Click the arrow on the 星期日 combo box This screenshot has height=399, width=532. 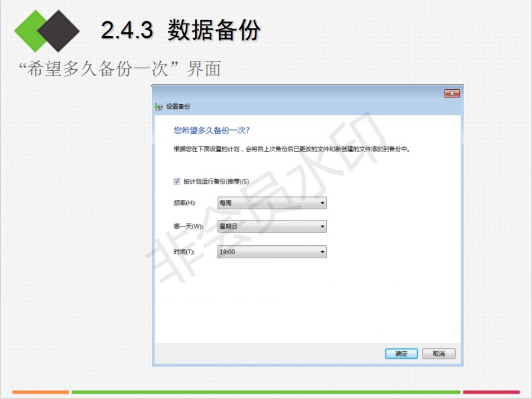coord(322,226)
